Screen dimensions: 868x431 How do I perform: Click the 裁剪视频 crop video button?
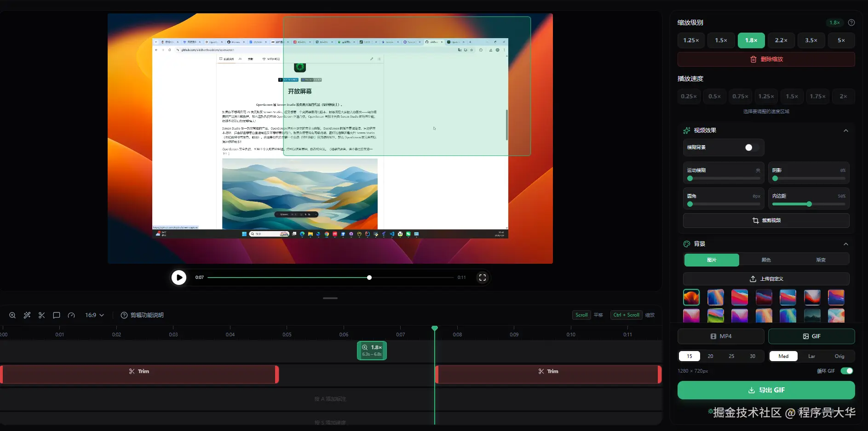pos(766,221)
